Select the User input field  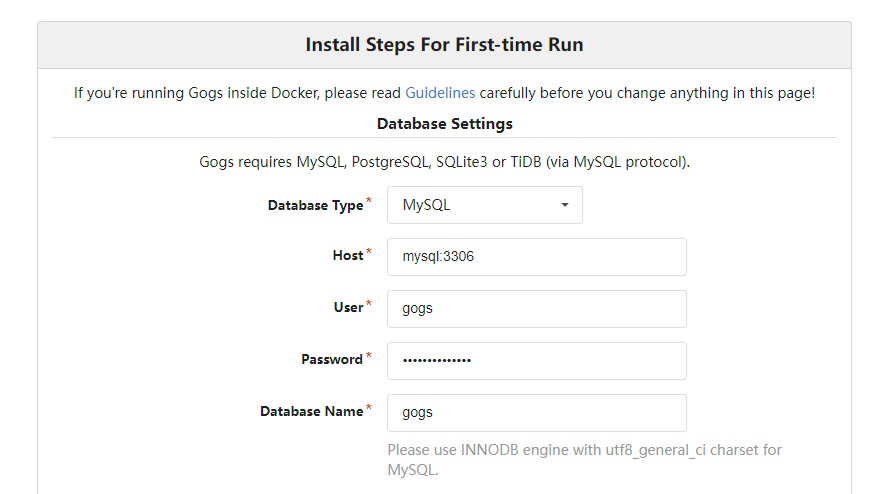point(536,309)
